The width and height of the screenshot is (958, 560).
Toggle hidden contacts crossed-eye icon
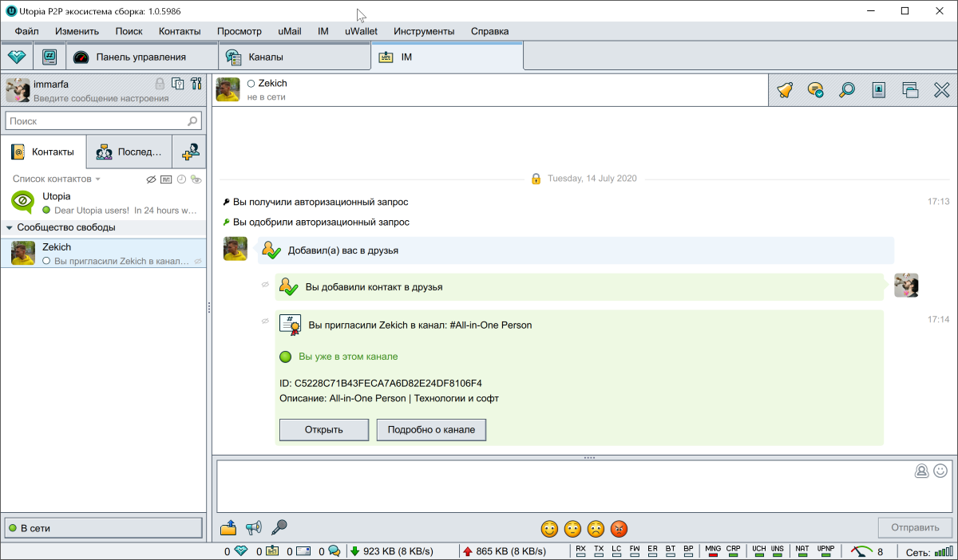[151, 179]
